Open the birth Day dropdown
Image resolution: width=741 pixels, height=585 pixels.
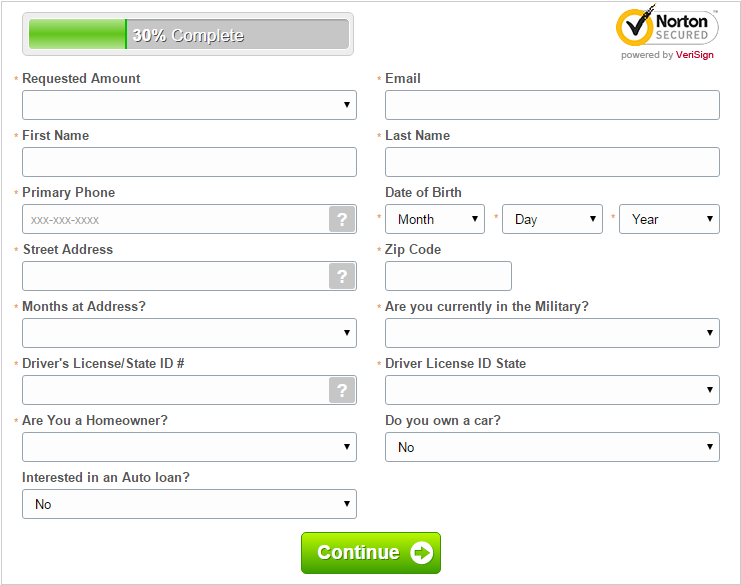click(x=552, y=219)
